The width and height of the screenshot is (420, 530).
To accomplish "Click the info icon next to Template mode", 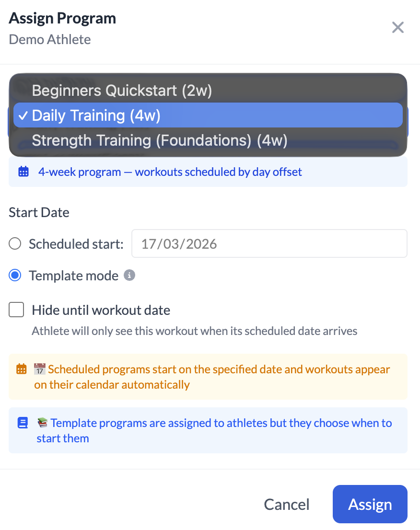I will [x=129, y=275].
